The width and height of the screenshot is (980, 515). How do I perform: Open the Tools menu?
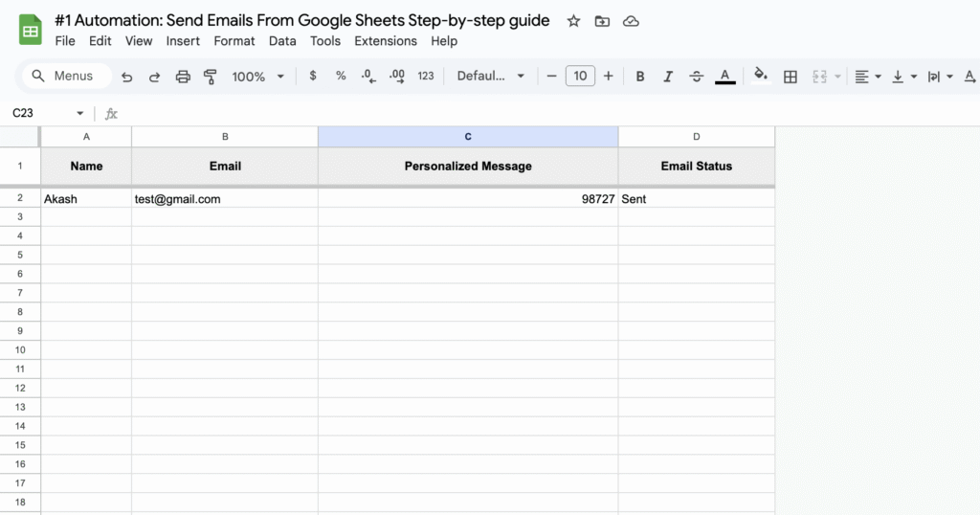325,40
